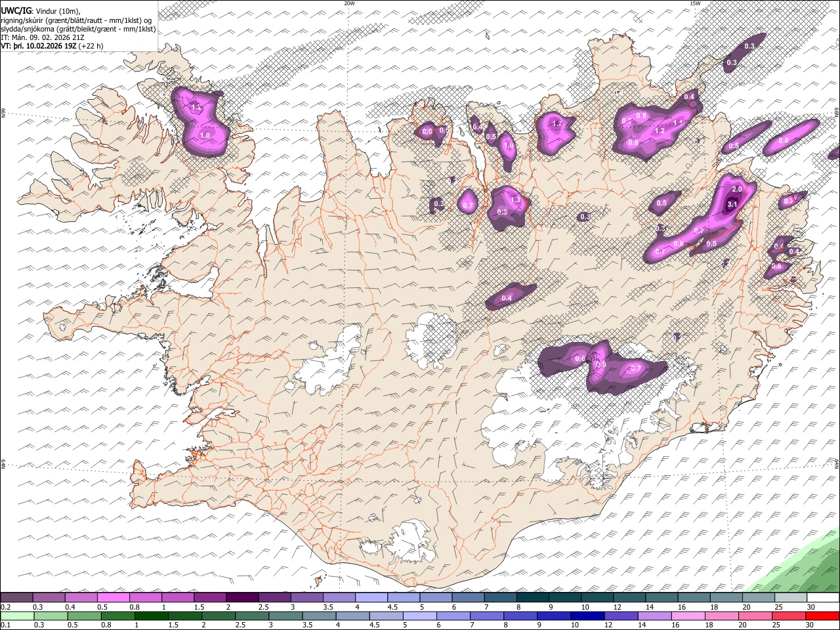Click lower legend red swatch starting at 25
The height and width of the screenshot is (630, 840).
tap(788, 616)
